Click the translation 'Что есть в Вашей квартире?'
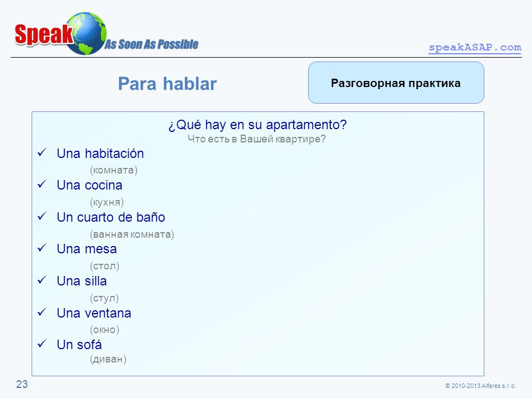 [x=257, y=139]
